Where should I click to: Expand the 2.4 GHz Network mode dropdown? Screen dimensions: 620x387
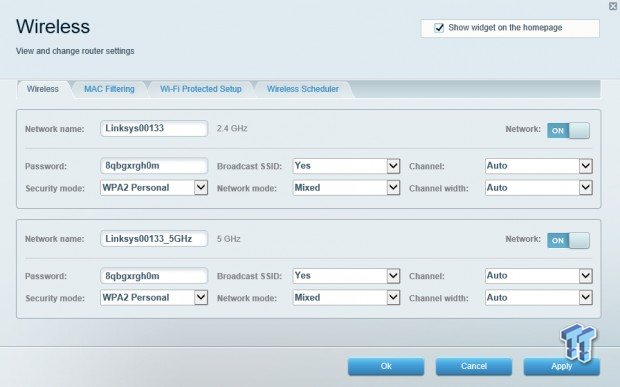click(x=346, y=188)
